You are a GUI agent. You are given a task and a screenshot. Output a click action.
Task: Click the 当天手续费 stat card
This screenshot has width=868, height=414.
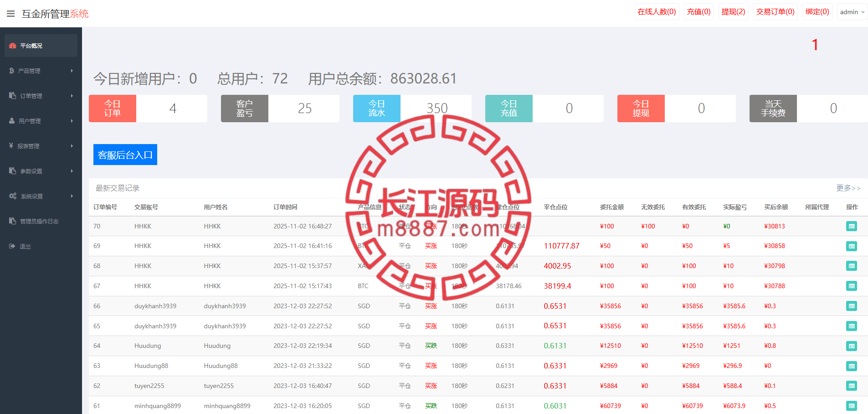pos(809,109)
